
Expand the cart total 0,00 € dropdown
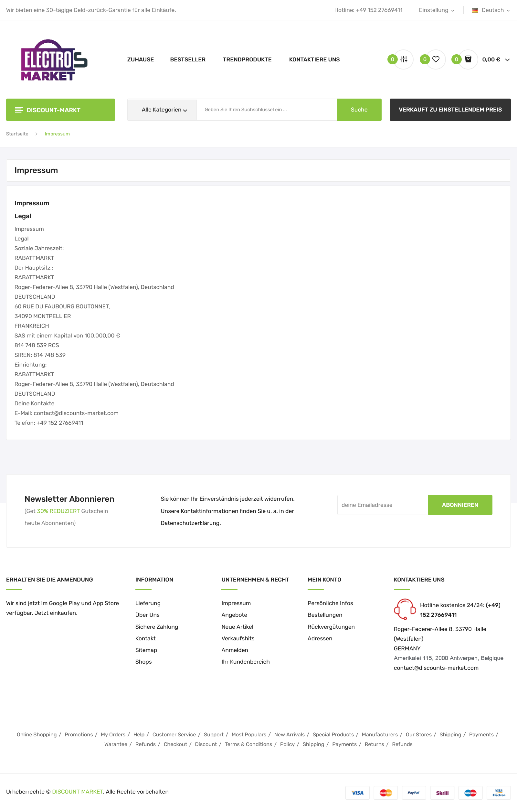click(x=496, y=59)
